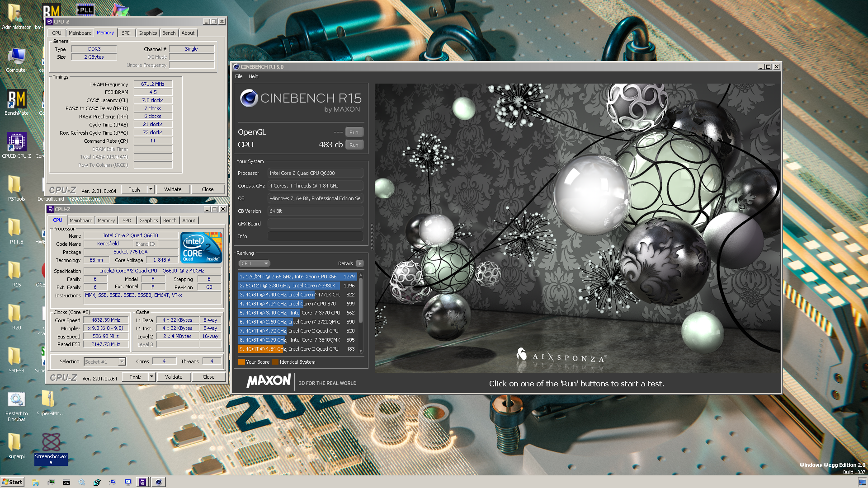Select ranking row 2 Core i7-3930K 1096
The width and height of the screenshot is (868, 488).
[297, 286]
